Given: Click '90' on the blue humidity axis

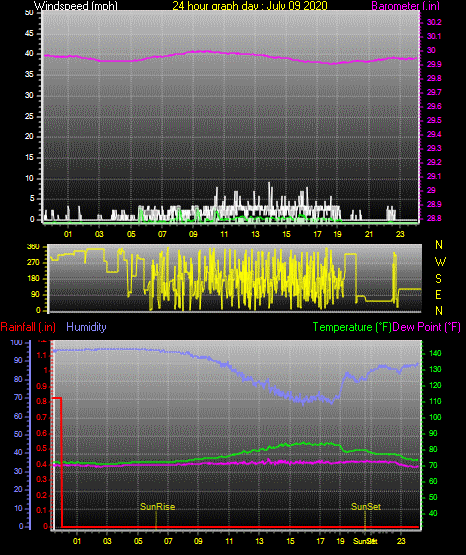Looking at the screenshot, I should (x=18, y=360).
